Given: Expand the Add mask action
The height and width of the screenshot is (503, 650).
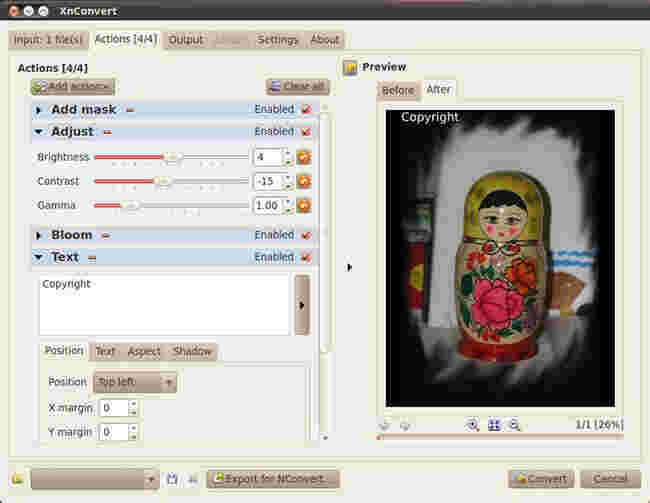Looking at the screenshot, I should (x=39, y=110).
